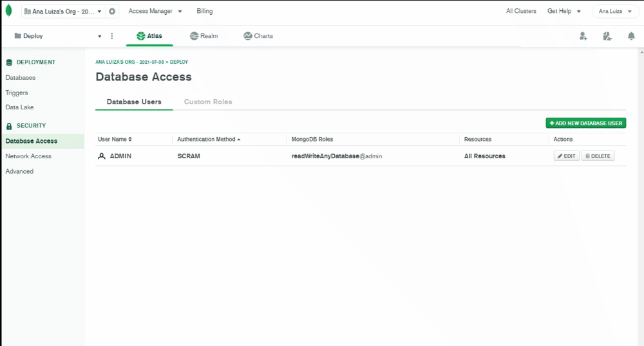Open the Ana Luiza account menu
Viewport: 644px width, 346px height.
[x=615, y=11]
